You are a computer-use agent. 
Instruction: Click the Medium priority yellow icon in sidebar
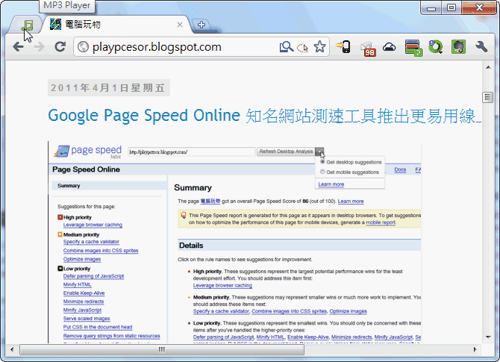point(60,234)
